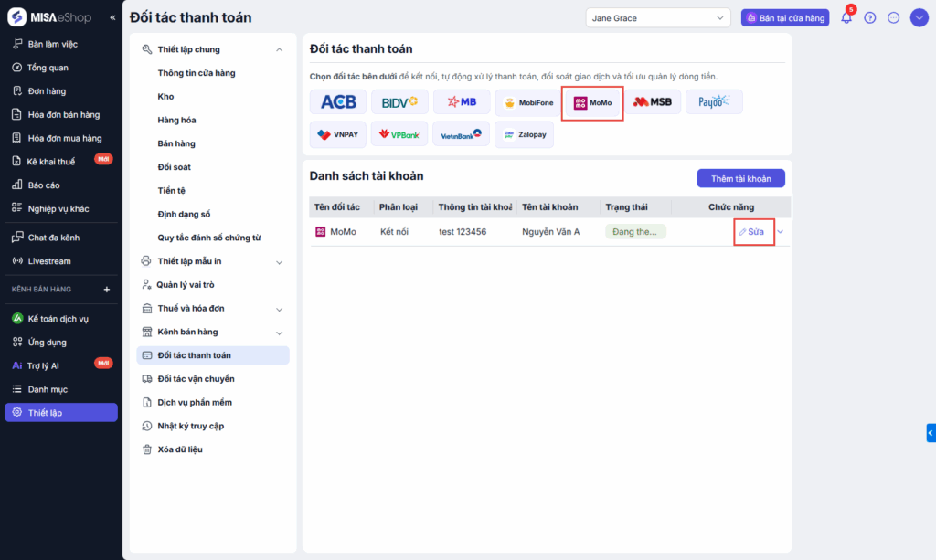Pick the BIDV bank logo
This screenshot has width=936, height=560.
coord(400,102)
